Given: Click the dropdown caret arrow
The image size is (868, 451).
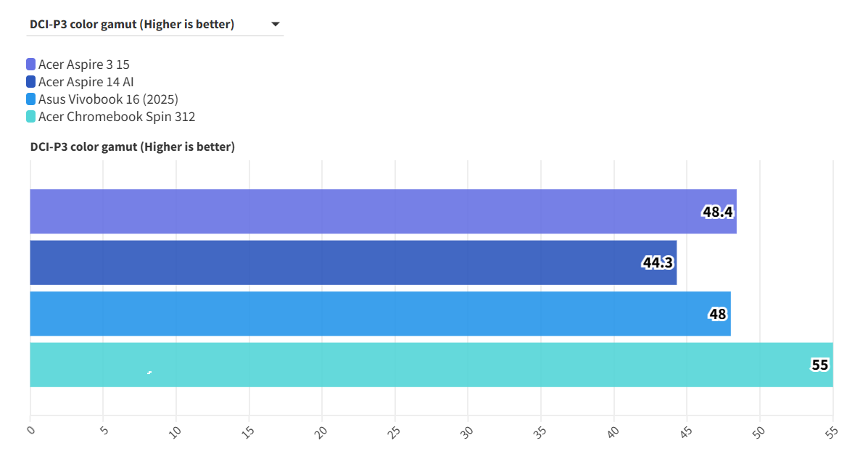Looking at the screenshot, I should tap(276, 25).
